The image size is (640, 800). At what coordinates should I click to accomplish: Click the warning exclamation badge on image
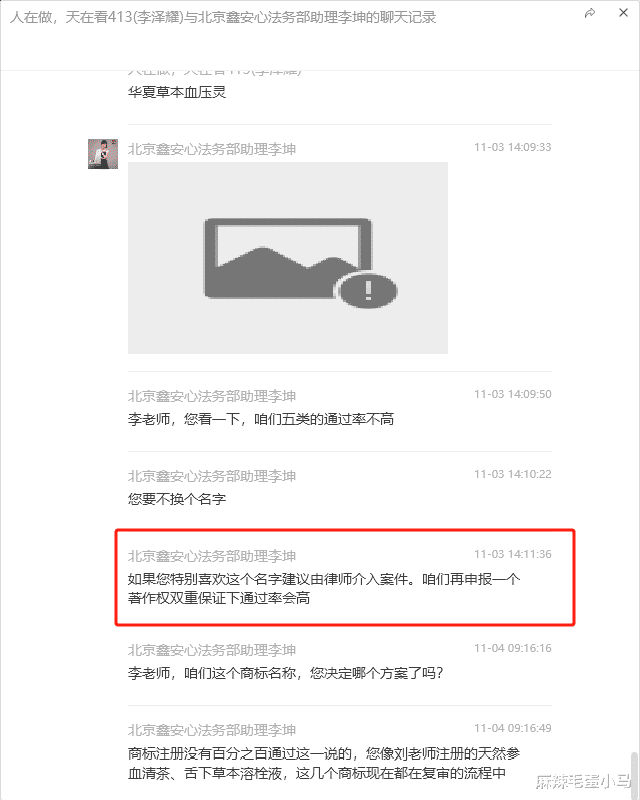pos(368,290)
